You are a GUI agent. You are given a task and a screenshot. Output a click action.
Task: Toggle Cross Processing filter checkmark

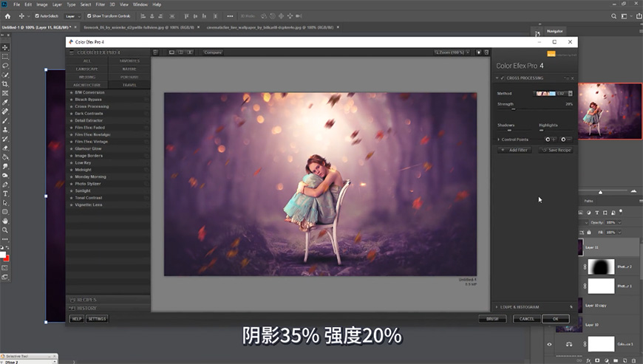pyautogui.click(x=503, y=78)
